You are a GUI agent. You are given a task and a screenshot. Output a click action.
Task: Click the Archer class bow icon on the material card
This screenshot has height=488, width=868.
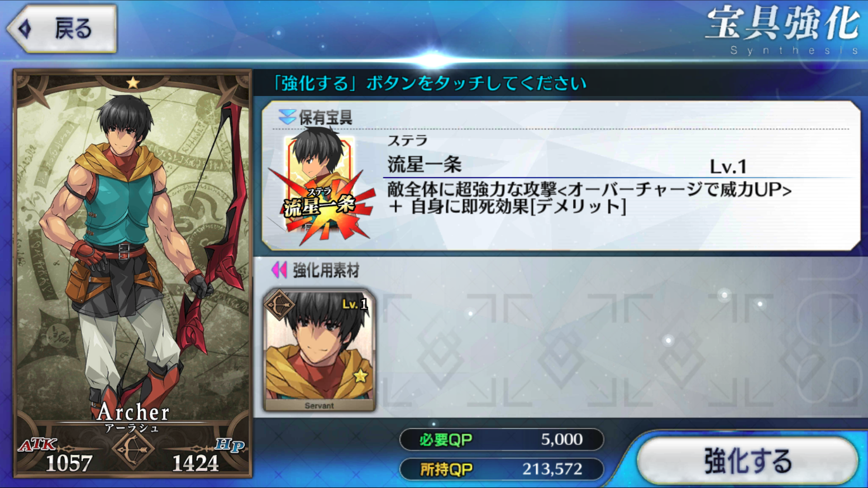(280, 306)
